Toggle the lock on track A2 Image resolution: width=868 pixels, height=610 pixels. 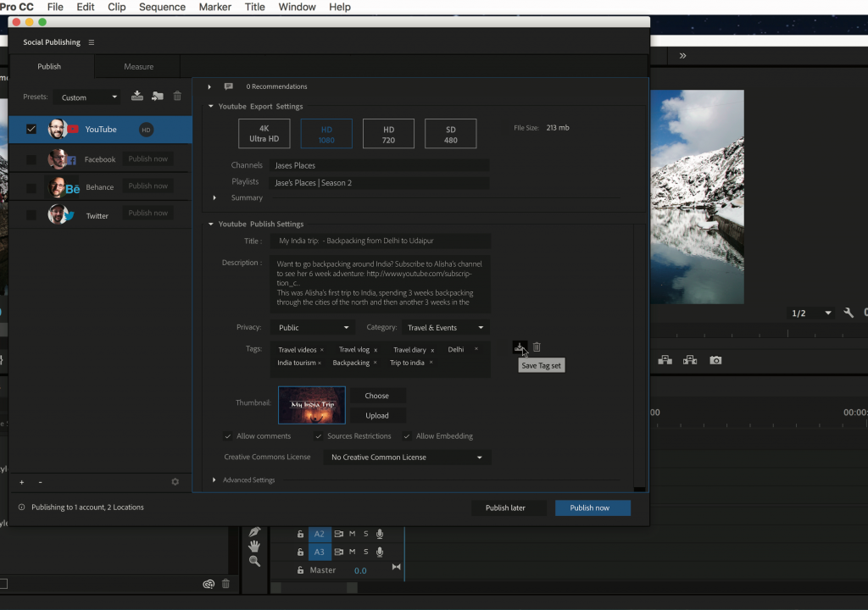[x=300, y=534]
